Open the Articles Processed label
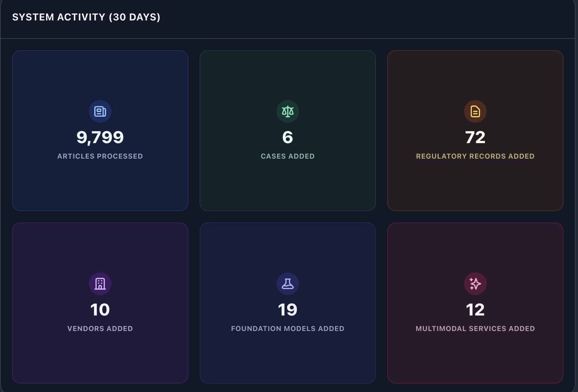Viewport: 578px width, 392px height. click(x=100, y=156)
